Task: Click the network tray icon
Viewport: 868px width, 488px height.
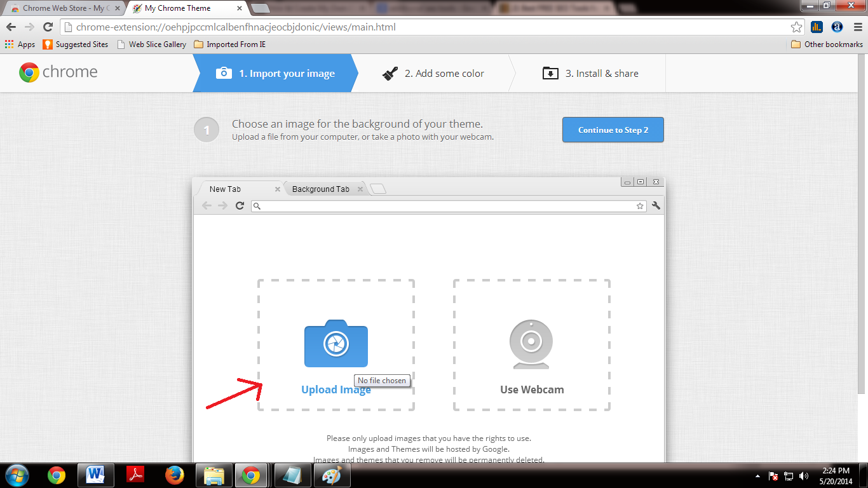Action: point(789,476)
